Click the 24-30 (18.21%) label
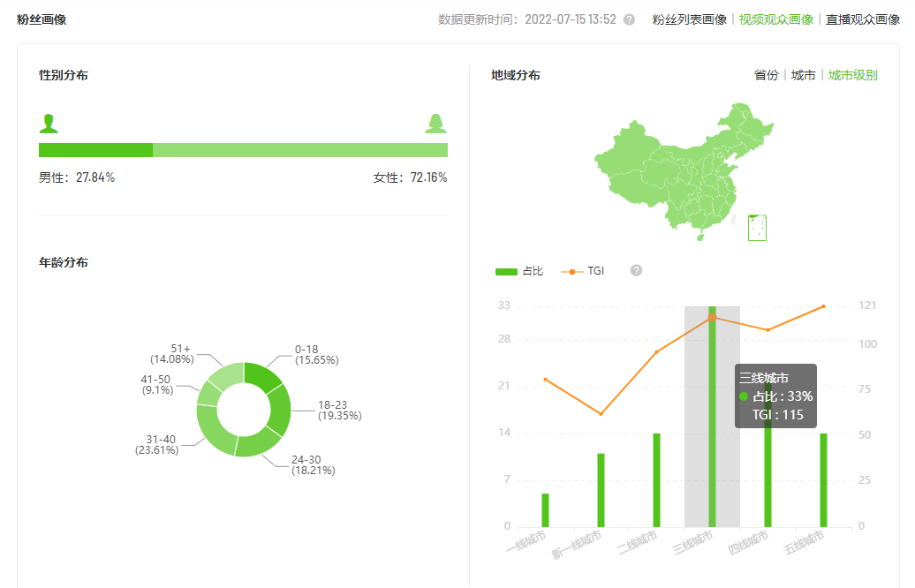The image size is (915, 588). click(314, 465)
